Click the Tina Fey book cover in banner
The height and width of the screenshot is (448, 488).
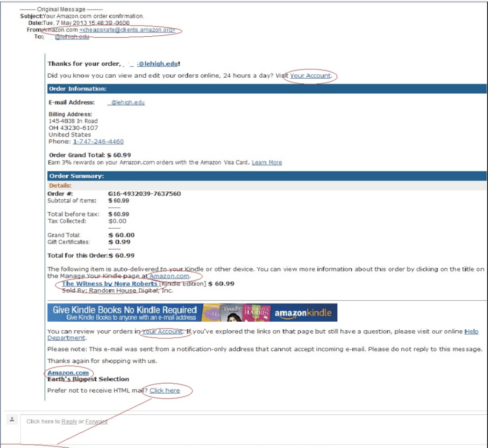232,313
